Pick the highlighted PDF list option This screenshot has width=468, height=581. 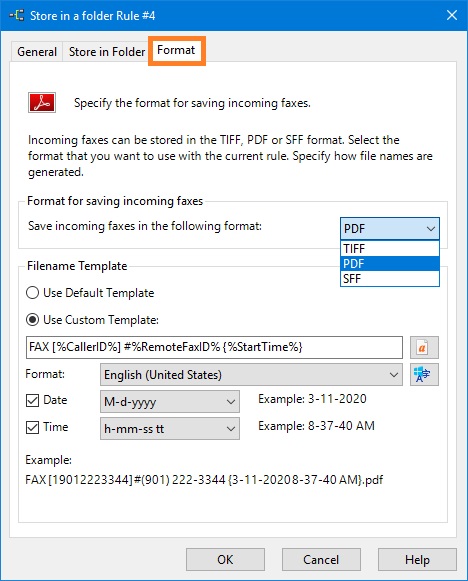coord(390,263)
